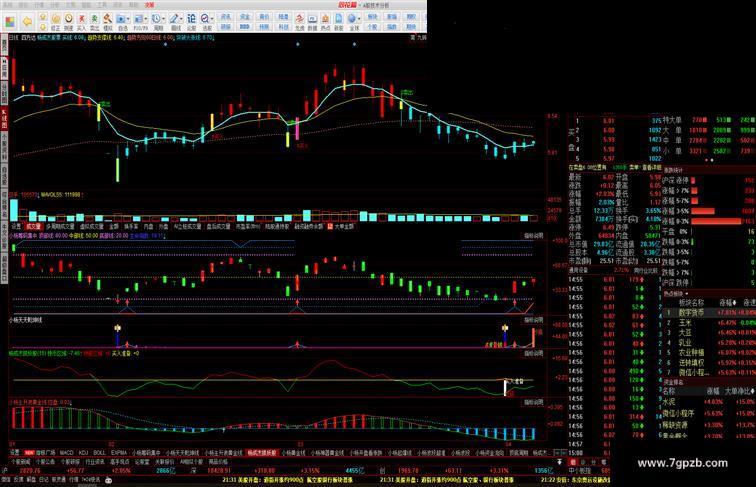Click 设置 next to indicator tabs at bottom
Screen dimensions: 756x487
pos(15,453)
